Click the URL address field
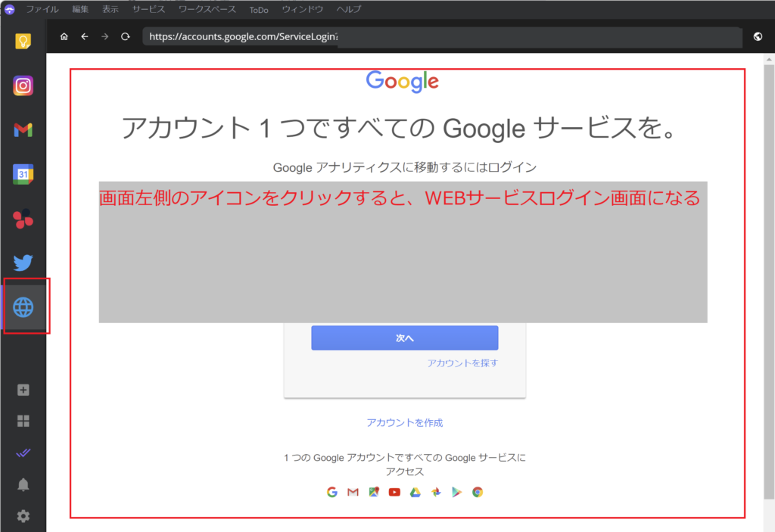 [442, 36]
